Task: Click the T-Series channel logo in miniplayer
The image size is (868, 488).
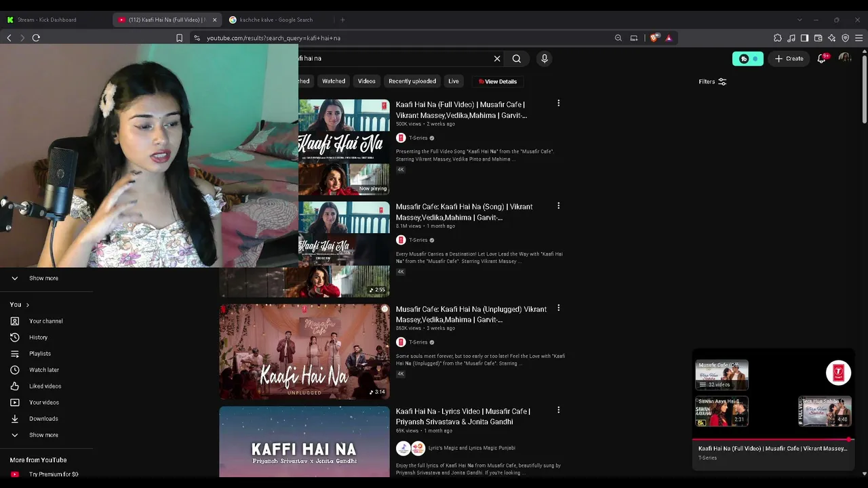Action: tap(839, 373)
